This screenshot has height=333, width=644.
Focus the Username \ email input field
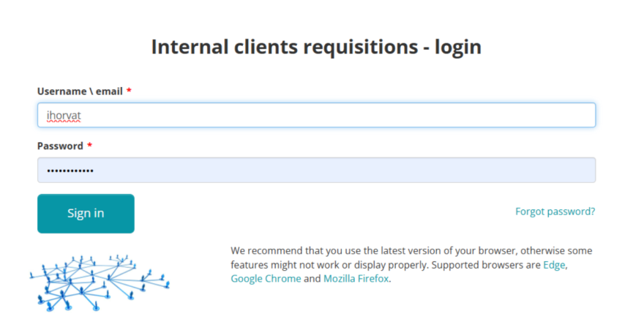(316, 115)
